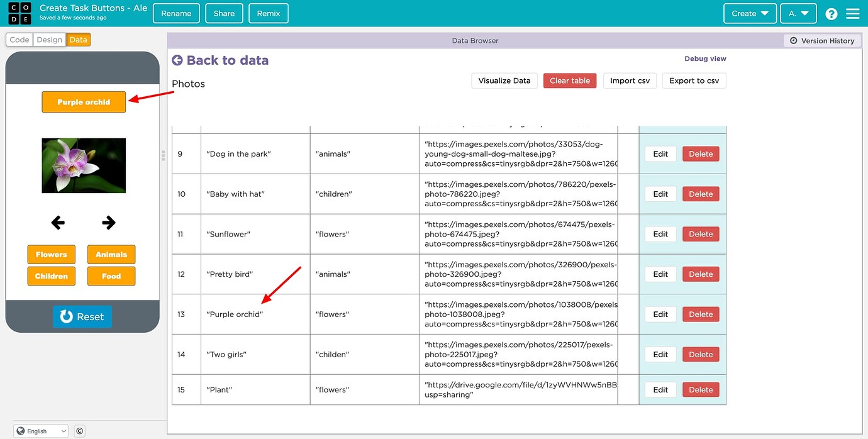Click the right arrow in the app preview

coord(108,222)
